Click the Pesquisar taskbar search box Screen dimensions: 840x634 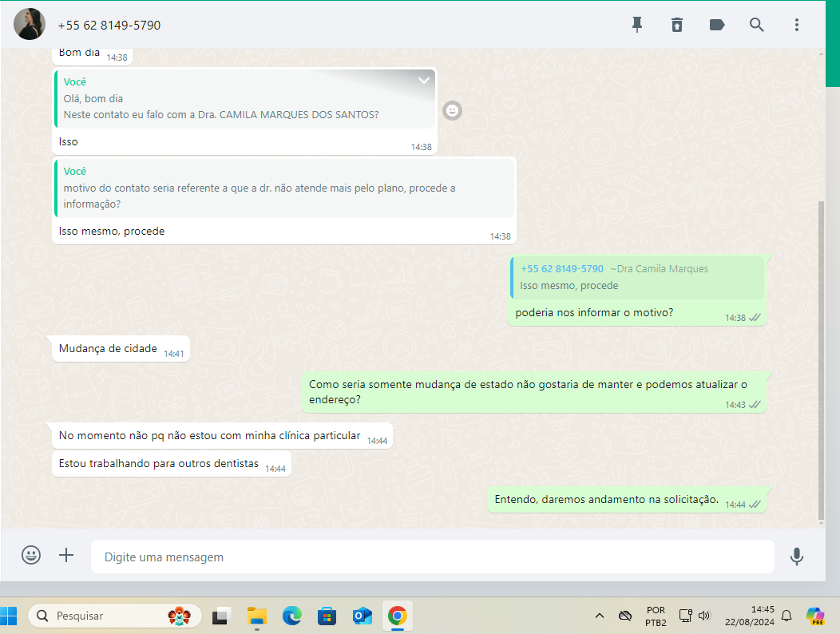104,616
